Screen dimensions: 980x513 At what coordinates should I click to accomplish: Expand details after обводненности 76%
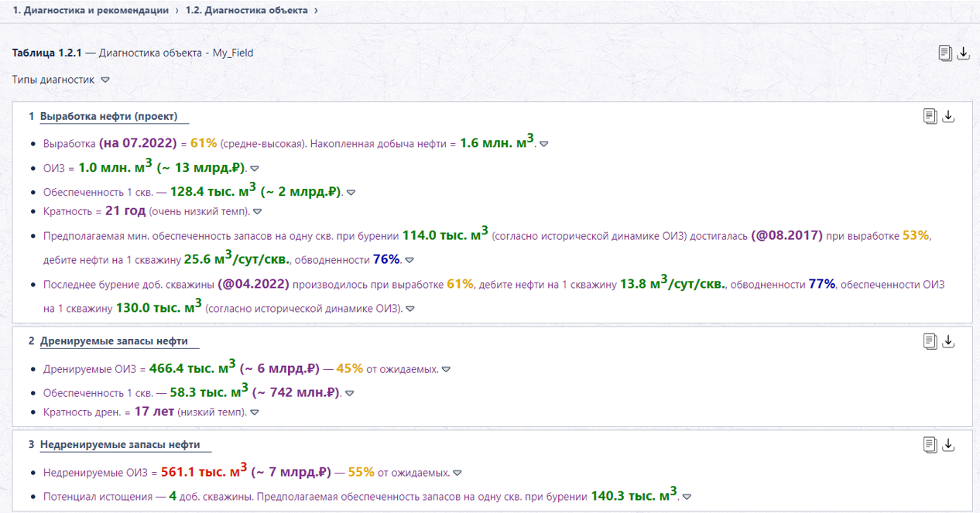409,261
